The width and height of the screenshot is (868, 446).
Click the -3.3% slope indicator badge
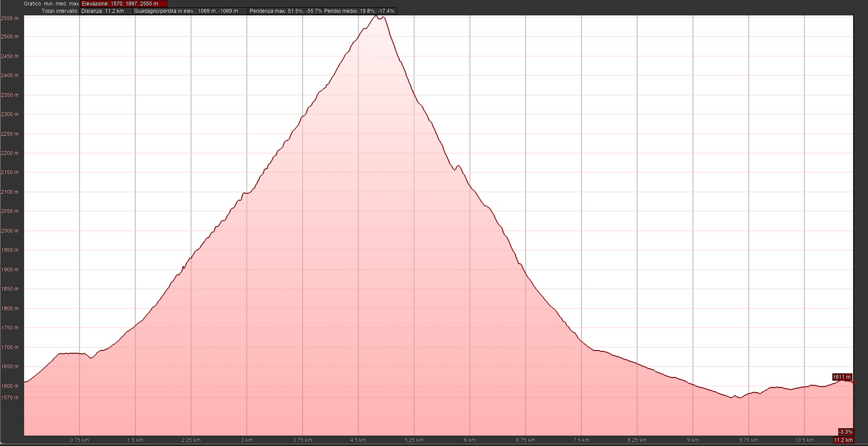point(845,432)
